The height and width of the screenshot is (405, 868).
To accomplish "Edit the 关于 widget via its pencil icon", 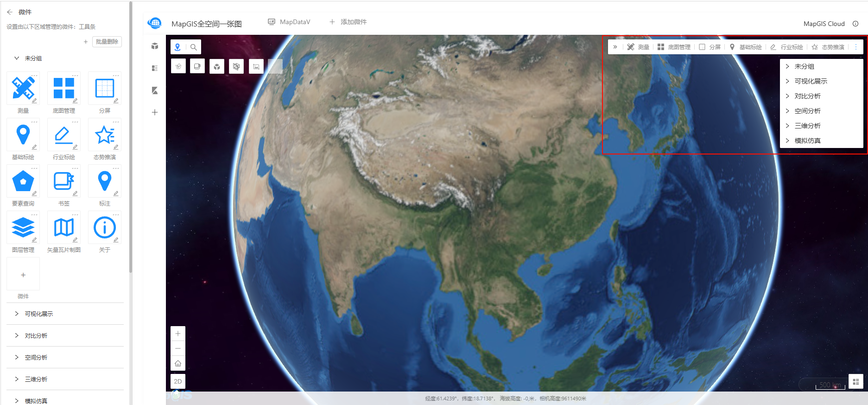I will (116, 240).
